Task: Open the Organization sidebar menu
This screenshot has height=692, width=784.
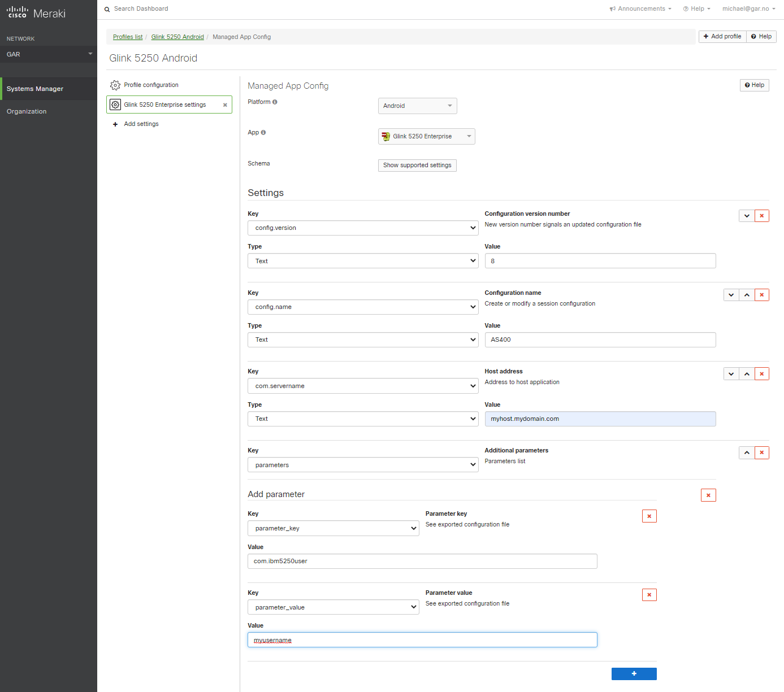Action: click(x=27, y=111)
